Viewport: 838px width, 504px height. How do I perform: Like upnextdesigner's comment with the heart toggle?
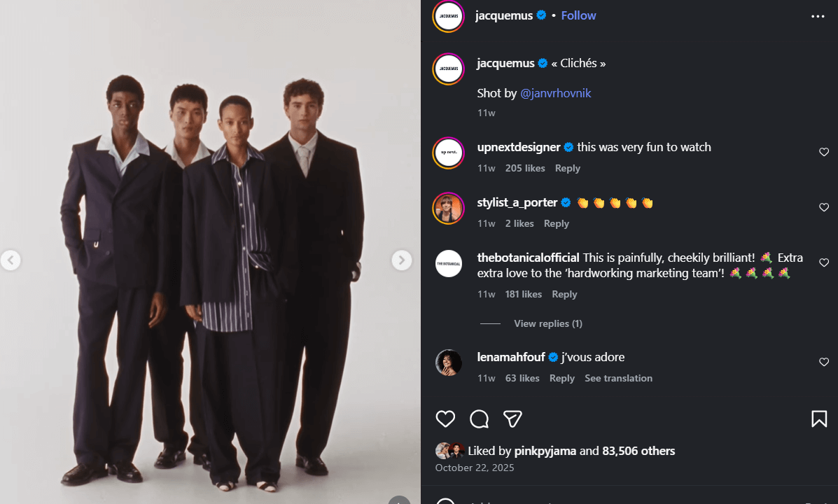coord(824,152)
